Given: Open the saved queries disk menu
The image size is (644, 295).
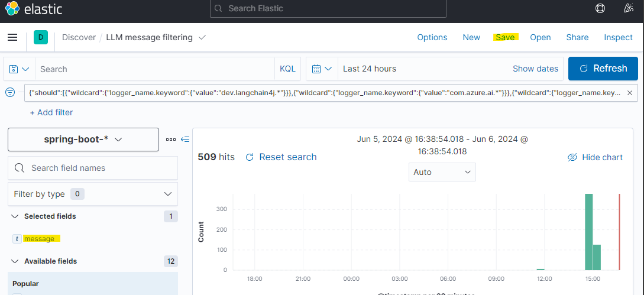Looking at the screenshot, I should 20,69.
